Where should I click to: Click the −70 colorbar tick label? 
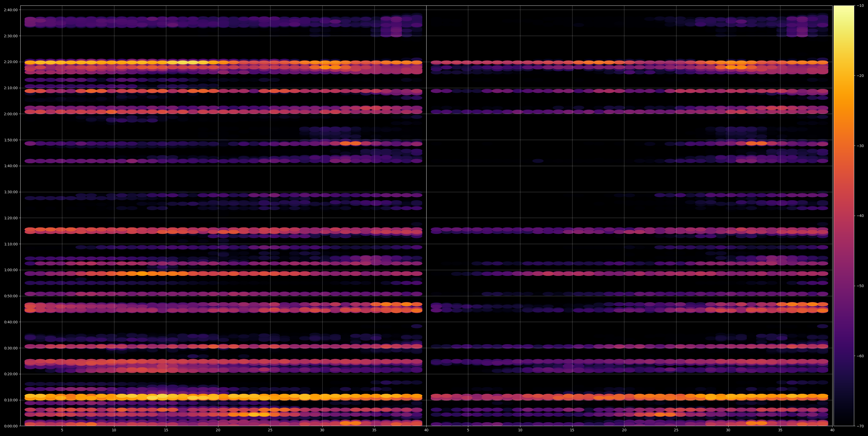click(x=860, y=426)
